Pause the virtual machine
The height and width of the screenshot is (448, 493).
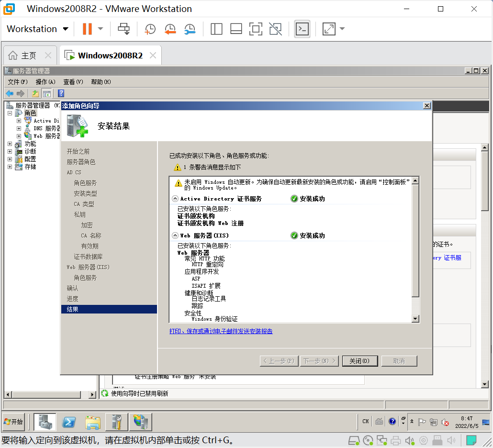(x=87, y=29)
